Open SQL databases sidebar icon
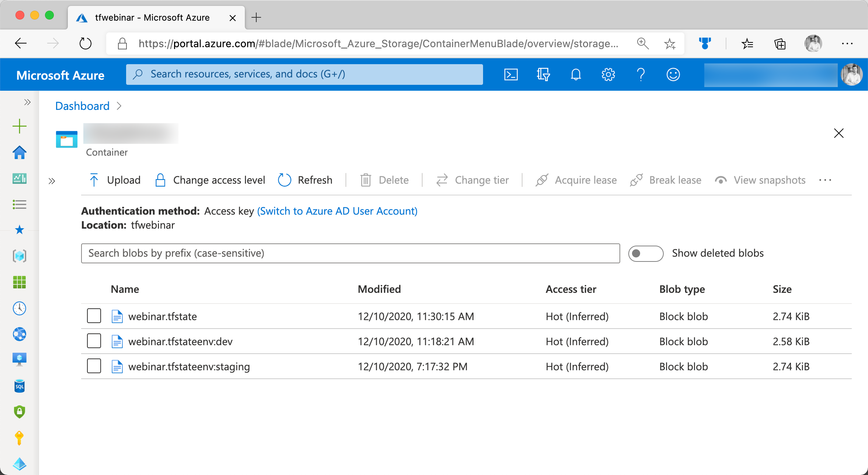The height and width of the screenshot is (475, 868). 20,386
